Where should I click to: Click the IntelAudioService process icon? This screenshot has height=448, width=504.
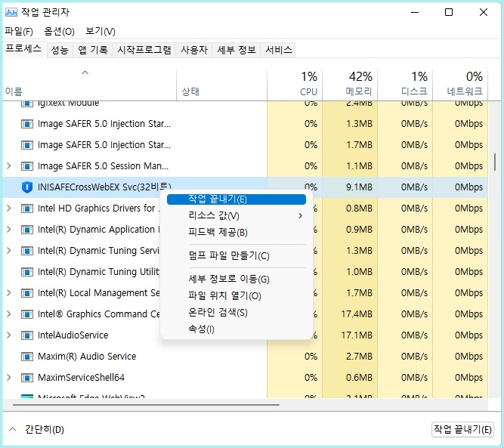(x=27, y=335)
